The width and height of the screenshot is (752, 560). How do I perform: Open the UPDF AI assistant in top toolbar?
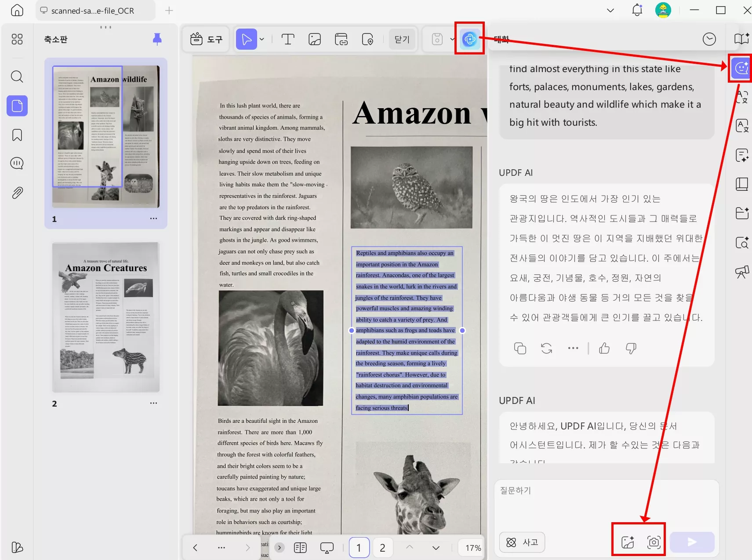(469, 39)
